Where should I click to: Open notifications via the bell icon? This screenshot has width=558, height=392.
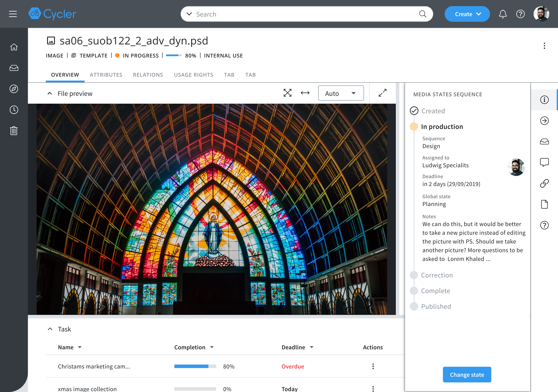pyautogui.click(x=503, y=14)
